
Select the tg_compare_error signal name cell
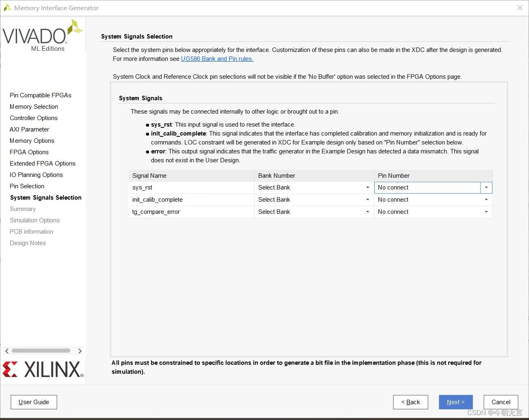coord(191,212)
